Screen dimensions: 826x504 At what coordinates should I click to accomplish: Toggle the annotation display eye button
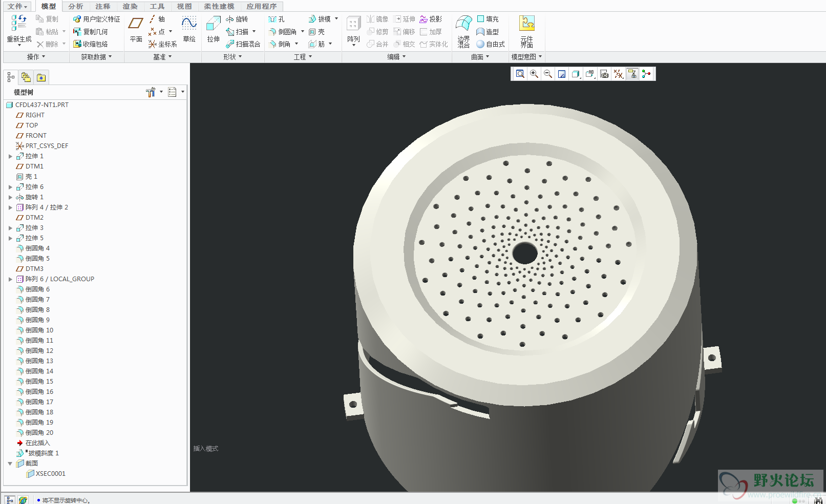pos(632,74)
